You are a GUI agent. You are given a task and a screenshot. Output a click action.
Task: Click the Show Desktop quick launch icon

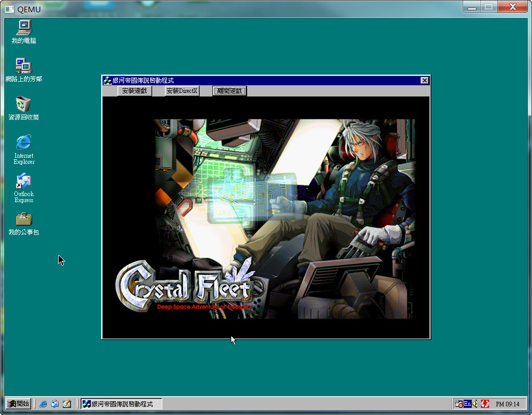[x=66, y=404]
